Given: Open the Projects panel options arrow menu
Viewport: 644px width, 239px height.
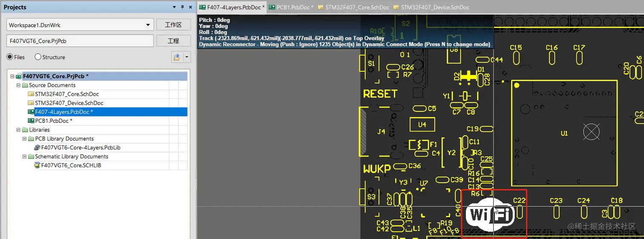Looking at the screenshot, I should click(174, 7).
